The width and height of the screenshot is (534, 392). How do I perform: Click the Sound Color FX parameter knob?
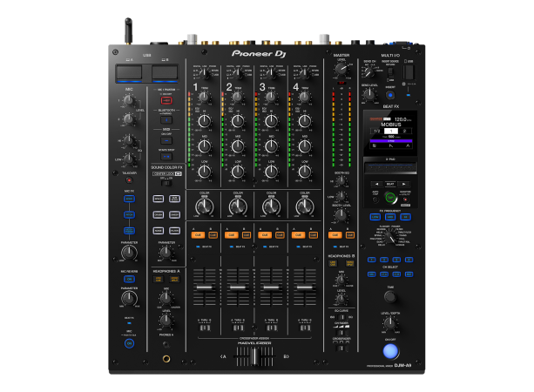point(166,253)
